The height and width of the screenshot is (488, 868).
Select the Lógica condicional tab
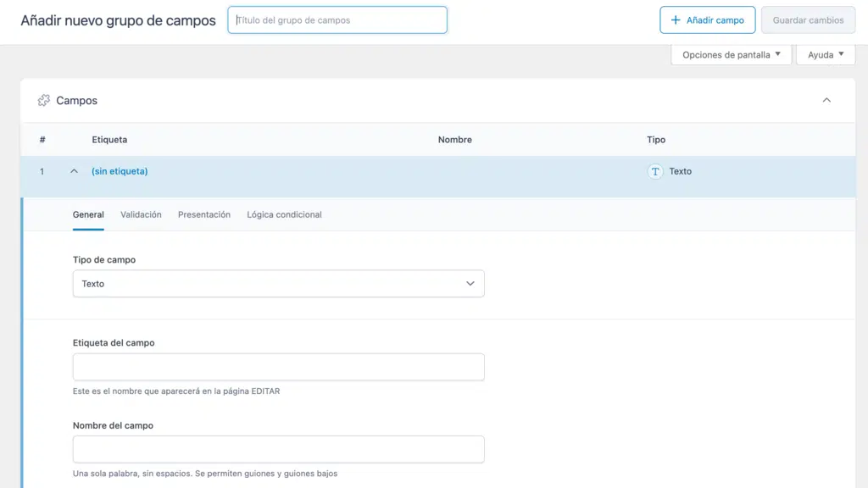click(284, 215)
